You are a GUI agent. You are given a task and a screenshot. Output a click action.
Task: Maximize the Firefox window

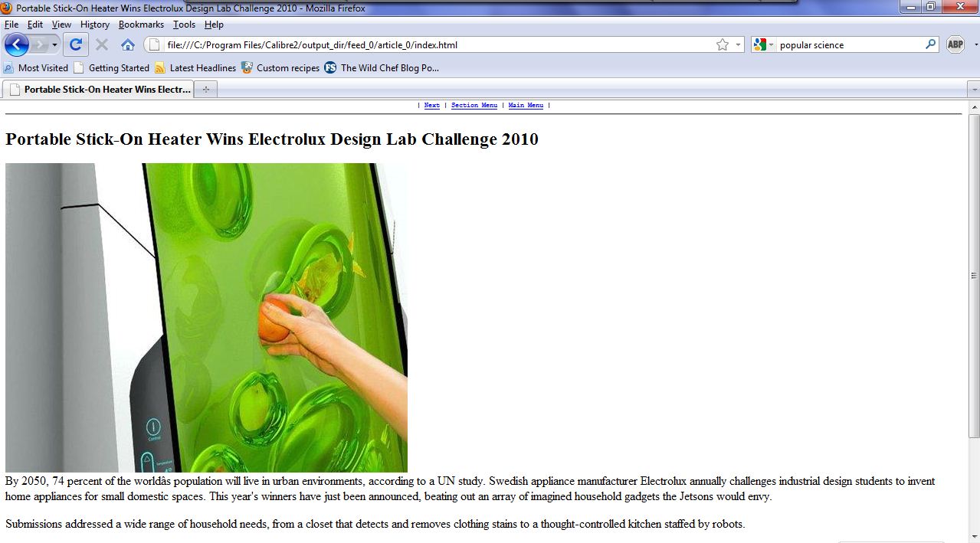pos(931,6)
